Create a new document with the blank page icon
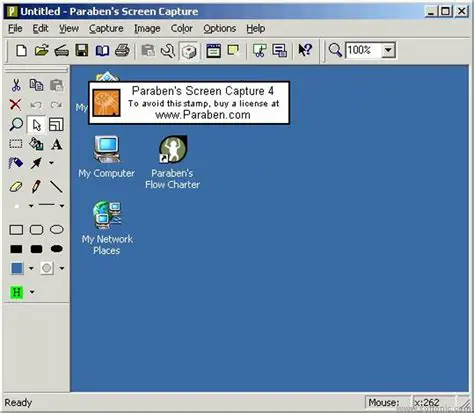Screen dimensions: 474x413 22,51
